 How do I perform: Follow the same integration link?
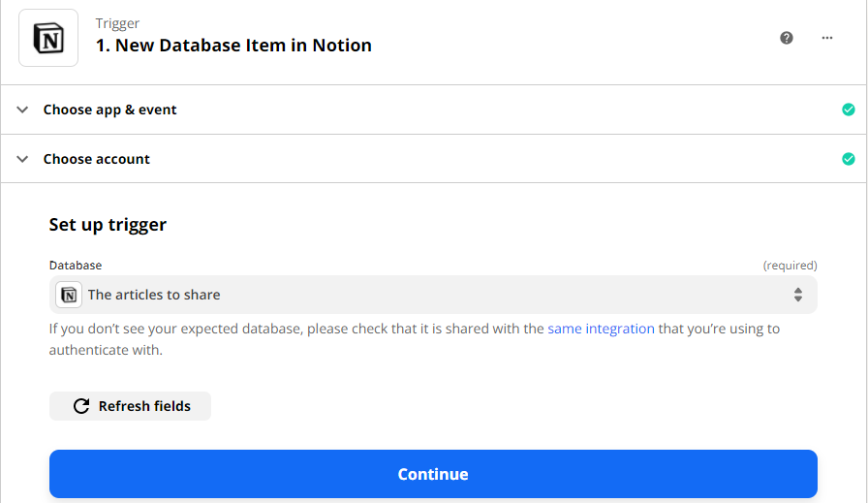(x=601, y=329)
